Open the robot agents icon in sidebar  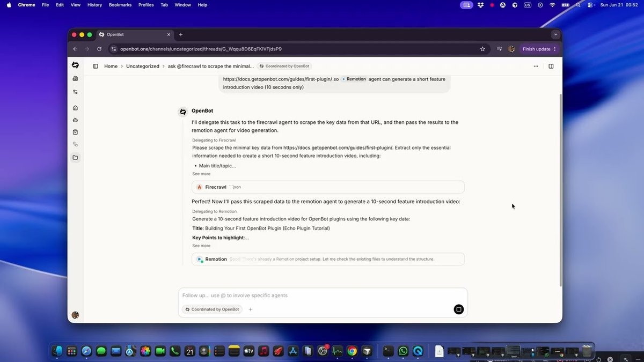(75, 120)
